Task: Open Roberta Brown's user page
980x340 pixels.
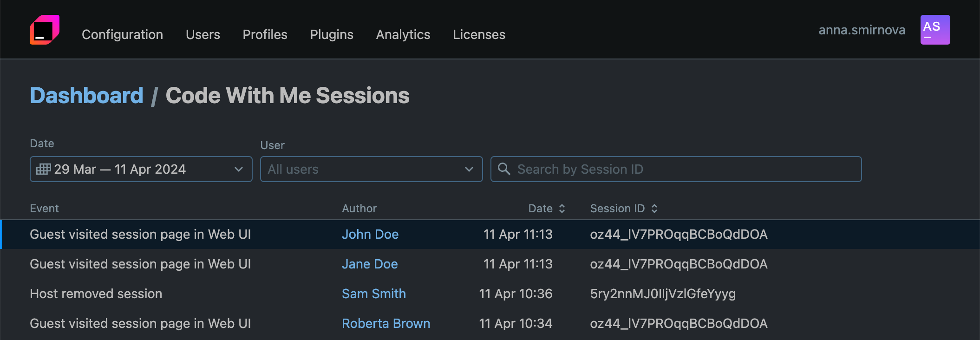Action: tap(386, 323)
